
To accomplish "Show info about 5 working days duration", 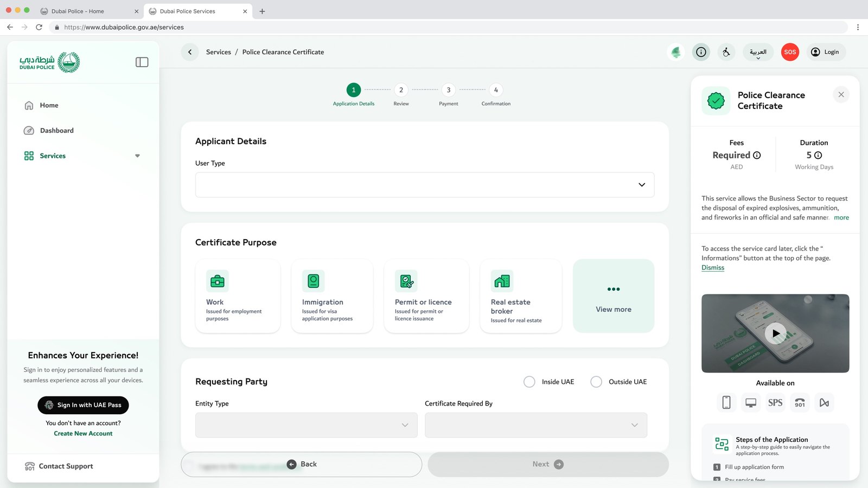I will pos(818,155).
